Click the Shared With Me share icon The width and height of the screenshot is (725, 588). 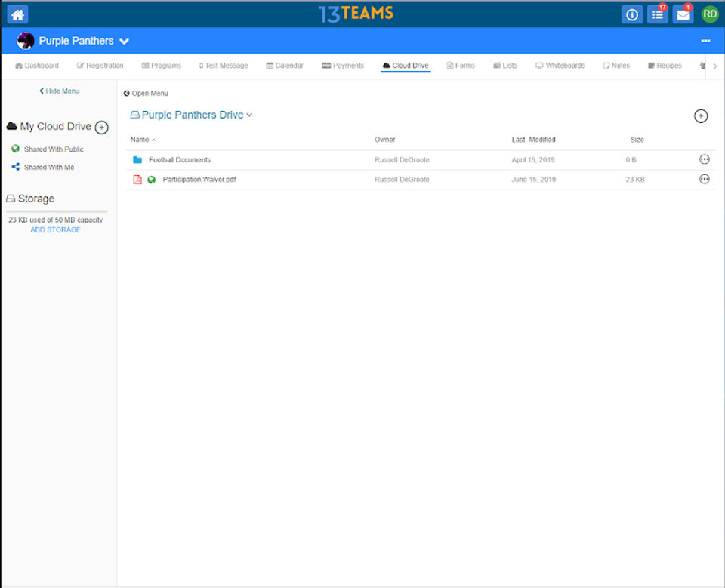(x=15, y=167)
